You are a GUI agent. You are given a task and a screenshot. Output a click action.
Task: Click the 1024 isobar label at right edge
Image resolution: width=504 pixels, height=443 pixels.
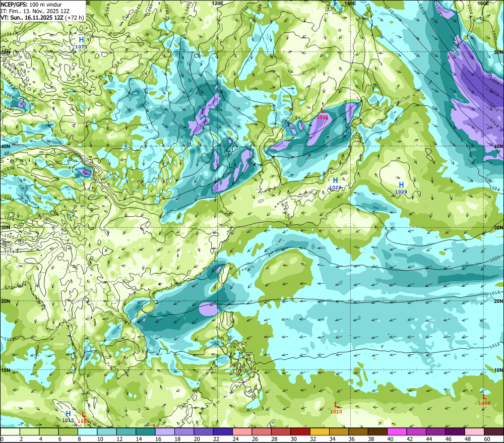coord(495,188)
